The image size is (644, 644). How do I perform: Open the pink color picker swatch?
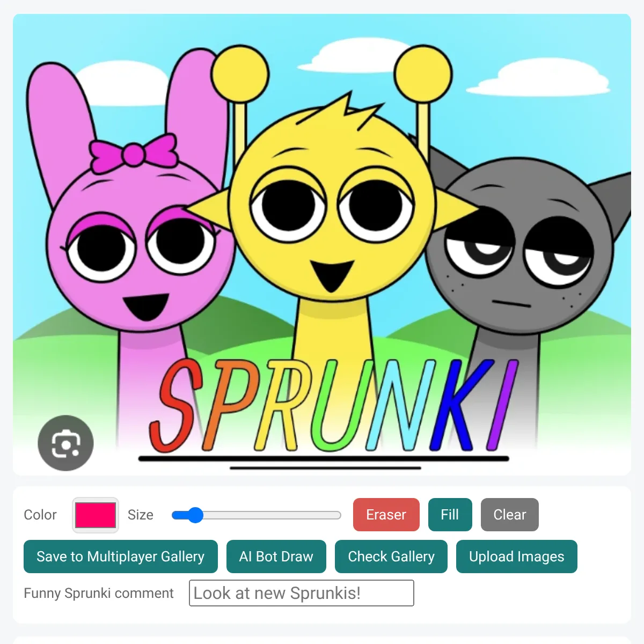point(96,515)
